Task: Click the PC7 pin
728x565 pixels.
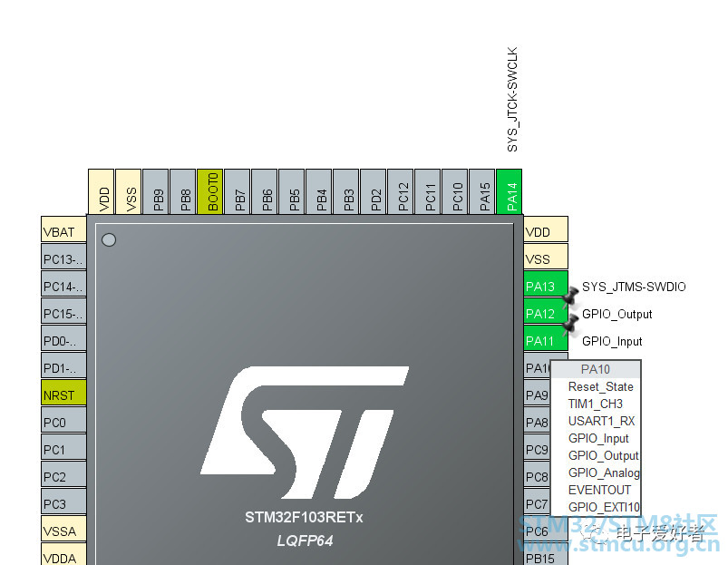Action: (x=538, y=502)
